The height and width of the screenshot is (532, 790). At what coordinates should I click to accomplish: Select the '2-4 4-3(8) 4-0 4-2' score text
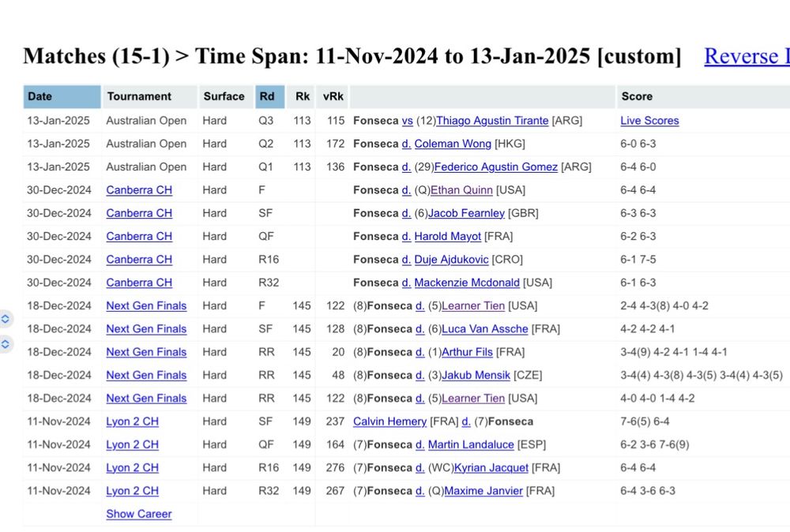point(664,306)
